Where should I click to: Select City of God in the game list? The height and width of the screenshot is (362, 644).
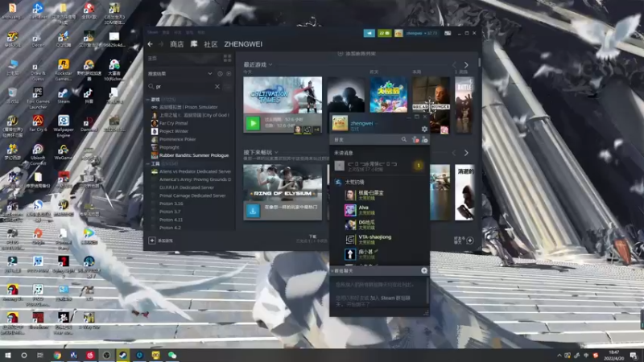coord(190,115)
